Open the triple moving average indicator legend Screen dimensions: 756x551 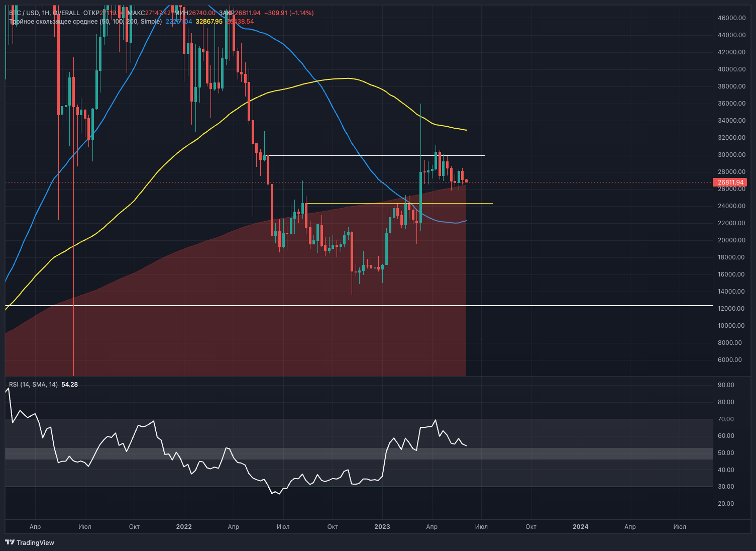click(x=85, y=22)
